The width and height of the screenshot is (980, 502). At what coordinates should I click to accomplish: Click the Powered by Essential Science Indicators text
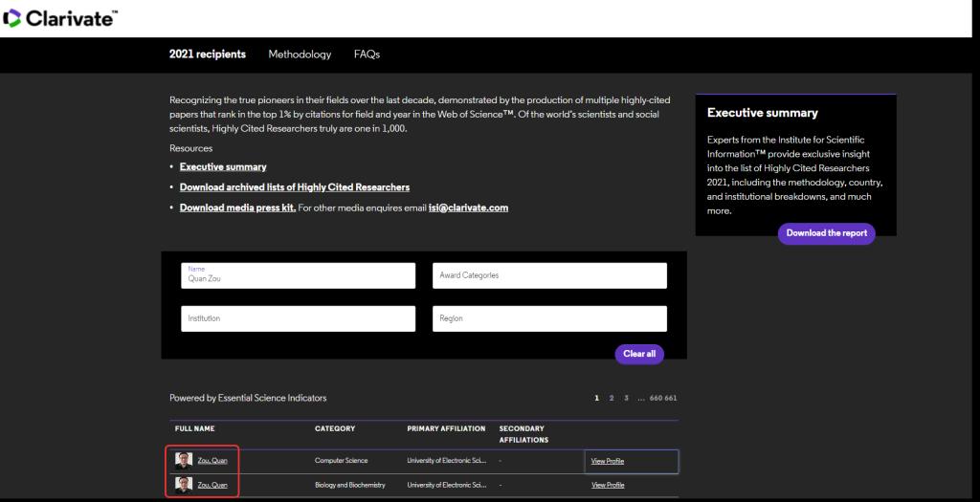248,399
